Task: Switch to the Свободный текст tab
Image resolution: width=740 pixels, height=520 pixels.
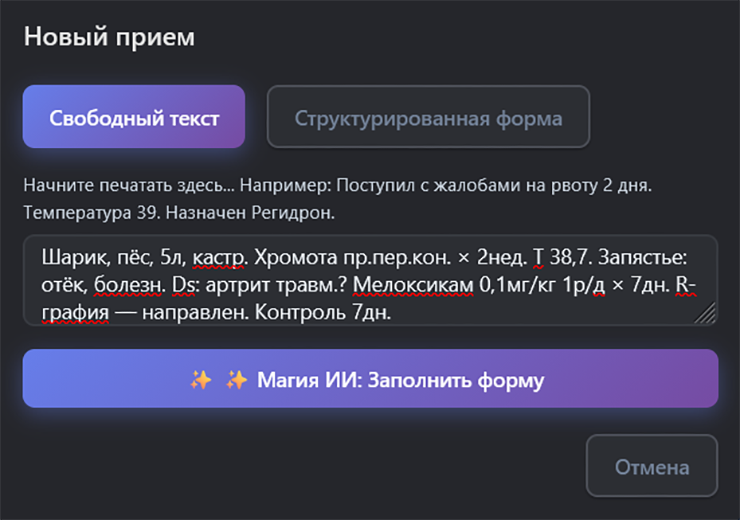Action: (134, 117)
